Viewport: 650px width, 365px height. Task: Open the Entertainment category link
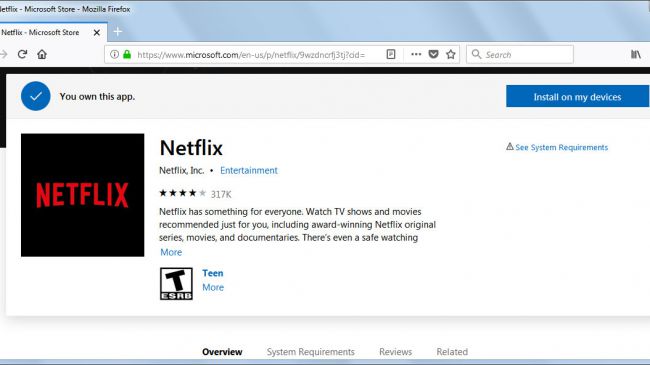pos(249,170)
